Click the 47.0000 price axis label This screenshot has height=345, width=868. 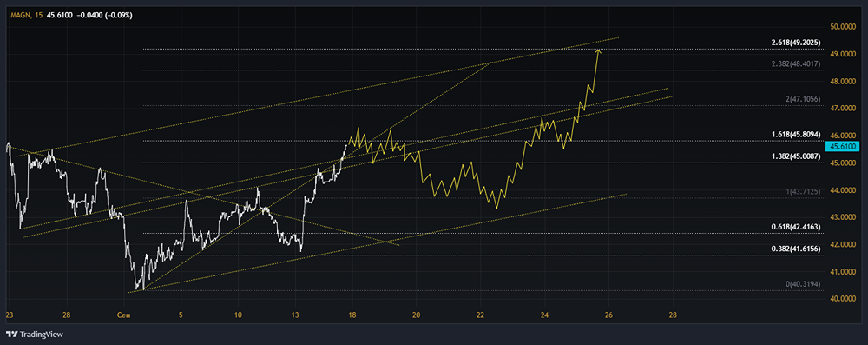844,109
